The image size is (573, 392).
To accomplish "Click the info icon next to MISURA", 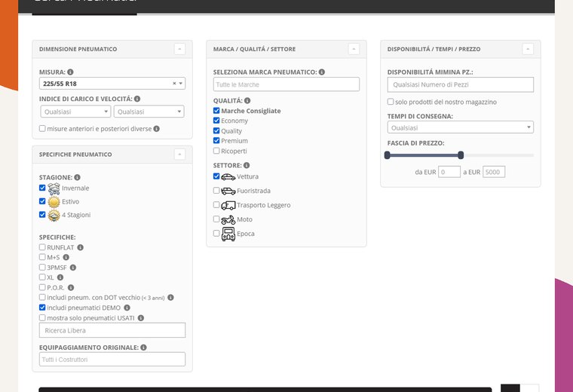I will 70,72.
